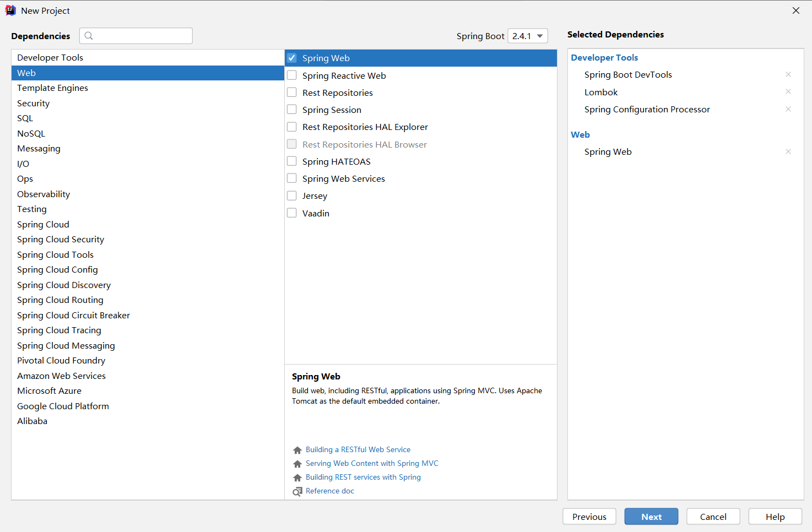Select the Microsoft Azure category
Viewport: 812px width, 532px height.
148,391
